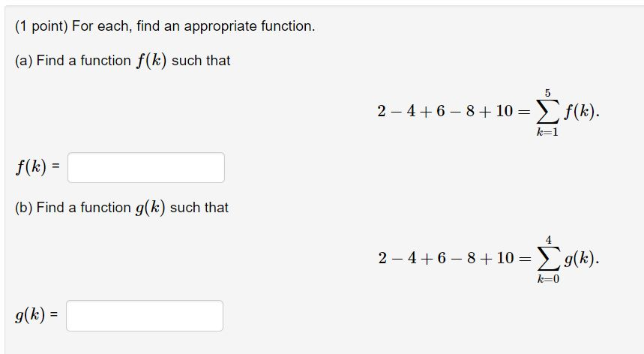
Task: Click the lower limit k=1 under the first sigma
Action: coord(547,132)
